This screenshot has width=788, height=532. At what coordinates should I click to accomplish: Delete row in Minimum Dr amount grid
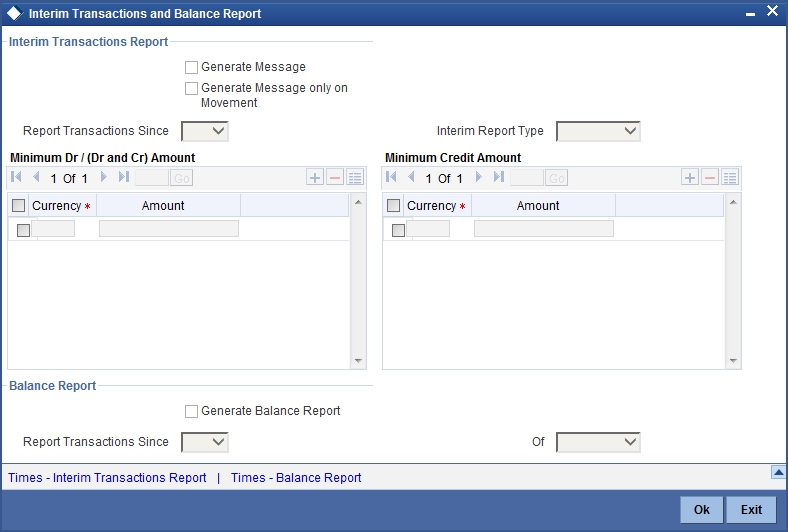click(x=335, y=177)
